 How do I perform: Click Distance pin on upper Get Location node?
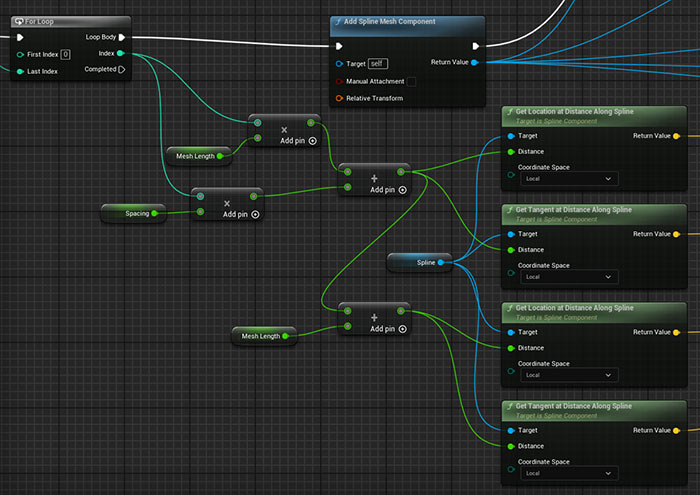[x=511, y=152]
